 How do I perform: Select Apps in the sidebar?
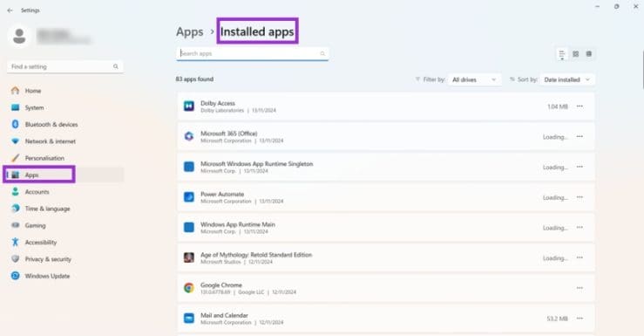pyautogui.click(x=64, y=175)
